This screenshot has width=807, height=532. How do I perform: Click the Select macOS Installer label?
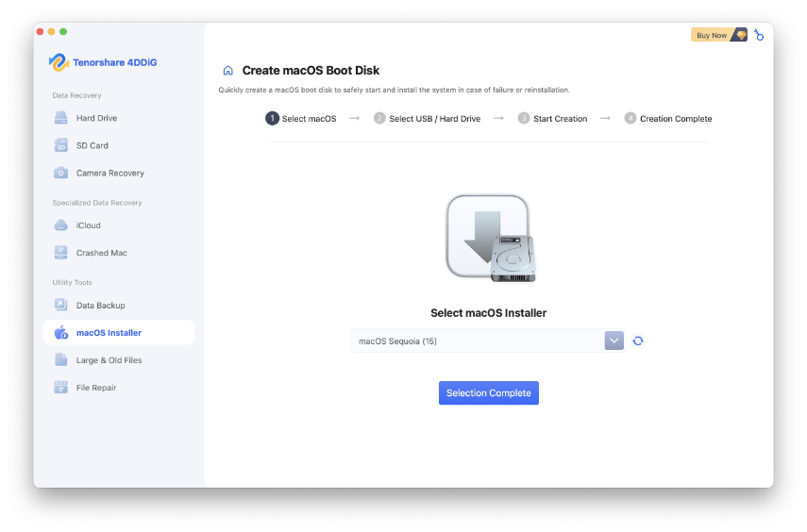pos(488,313)
